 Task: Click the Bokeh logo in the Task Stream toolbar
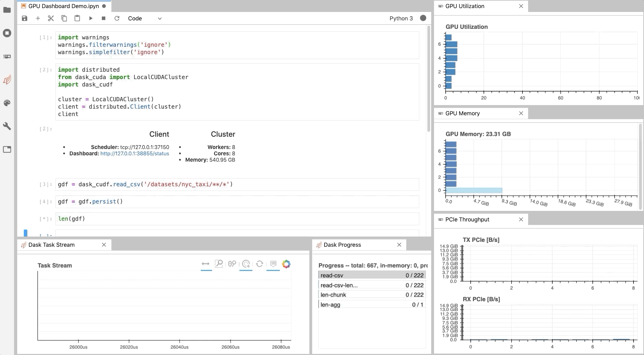pos(287,264)
